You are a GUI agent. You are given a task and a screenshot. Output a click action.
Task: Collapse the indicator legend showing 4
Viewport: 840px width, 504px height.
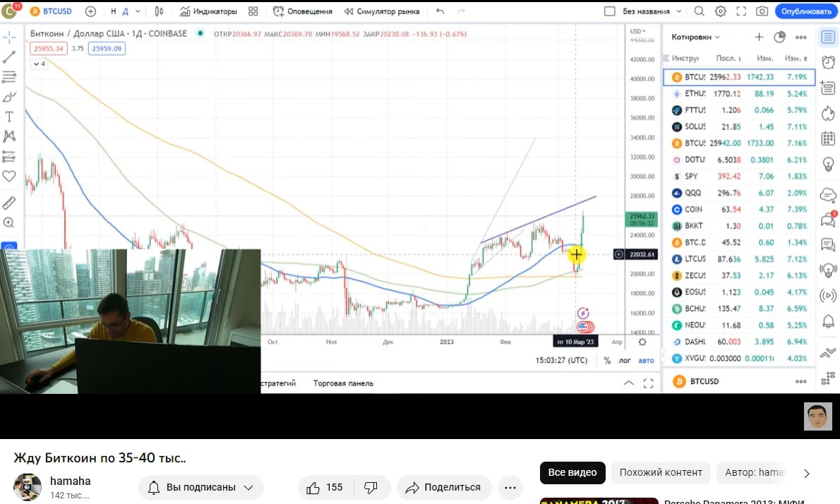point(40,64)
